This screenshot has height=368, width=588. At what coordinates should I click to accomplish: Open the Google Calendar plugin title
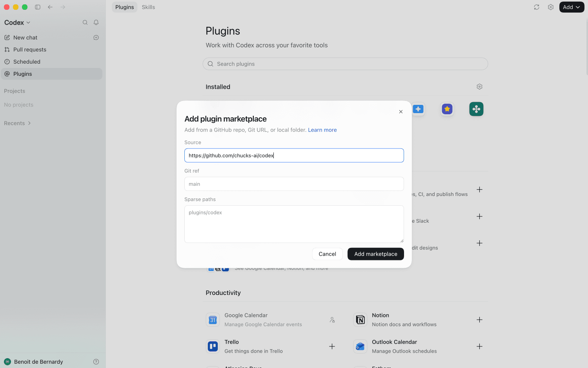pos(246,315)
